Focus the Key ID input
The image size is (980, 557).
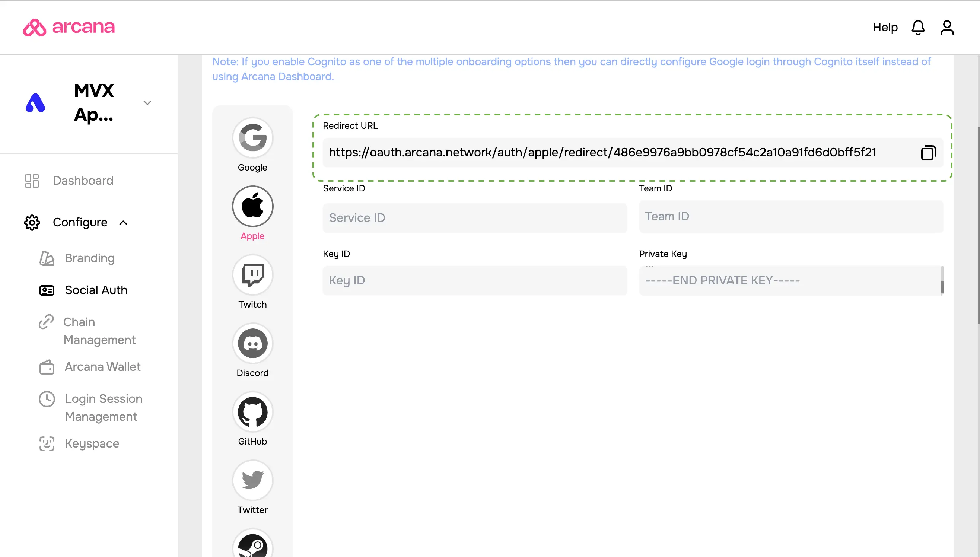point(475,280)
